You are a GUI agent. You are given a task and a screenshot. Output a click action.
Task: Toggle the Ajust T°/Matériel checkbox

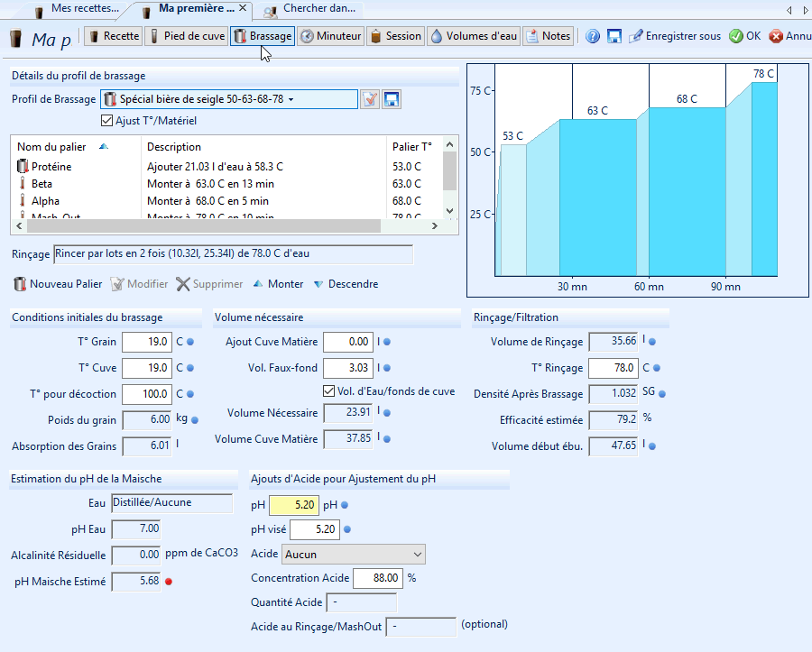107,121
